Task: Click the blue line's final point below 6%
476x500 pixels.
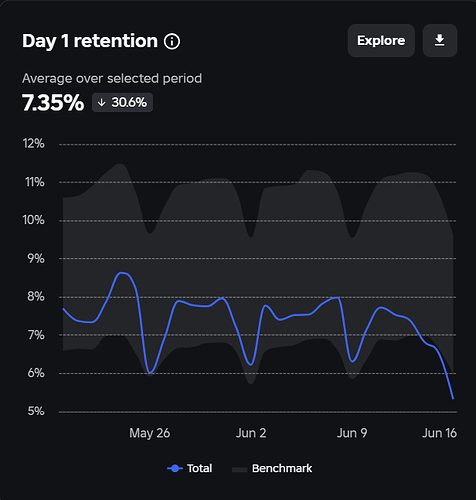Action: click(453, 398)
